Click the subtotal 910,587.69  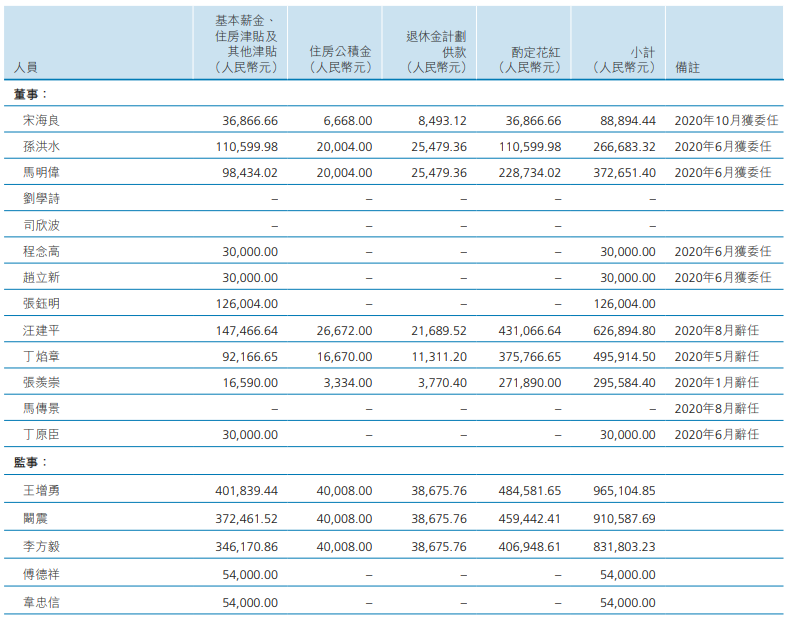pyautogui.click(x=625, y=519)
